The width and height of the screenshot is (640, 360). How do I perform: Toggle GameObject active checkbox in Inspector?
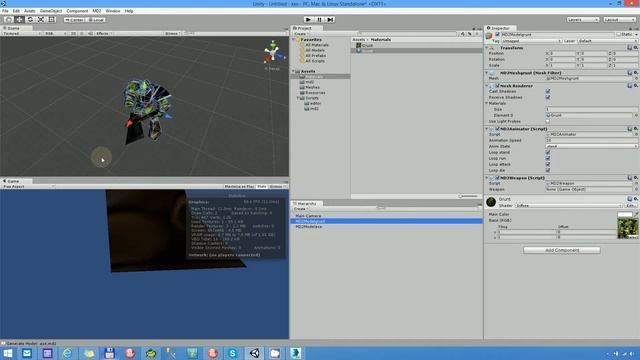497,35
